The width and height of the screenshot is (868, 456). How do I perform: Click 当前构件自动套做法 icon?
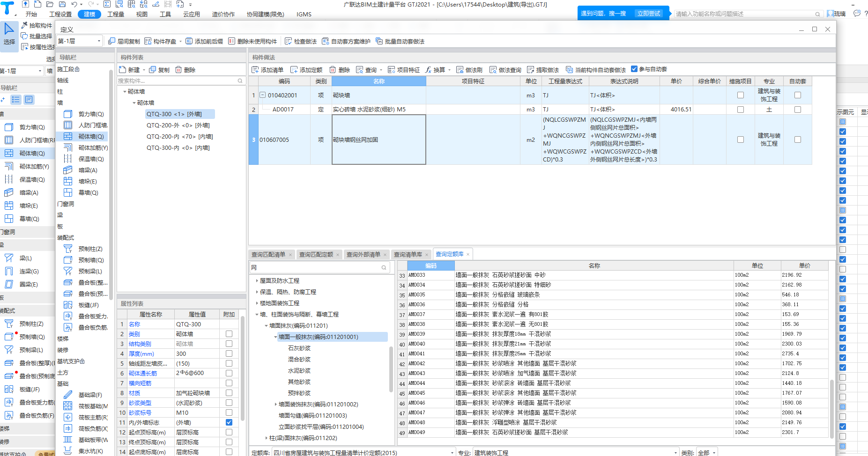(x=570, y=70)
